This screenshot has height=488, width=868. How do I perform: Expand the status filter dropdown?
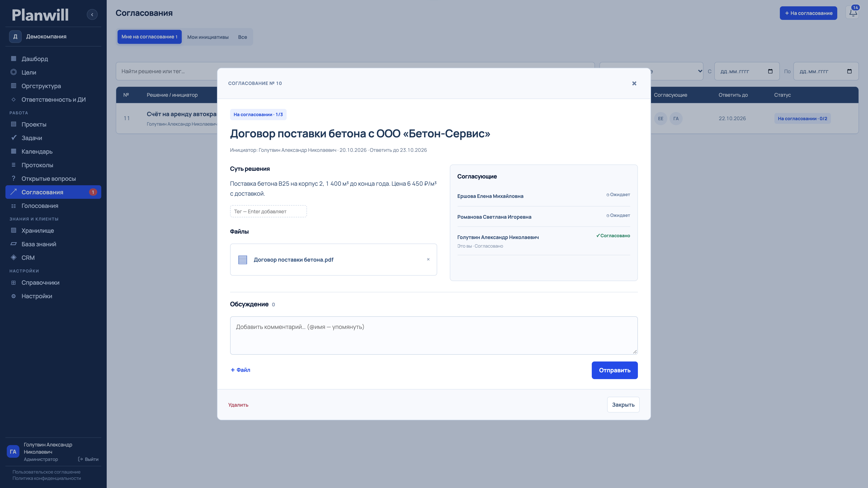[700, 71]
